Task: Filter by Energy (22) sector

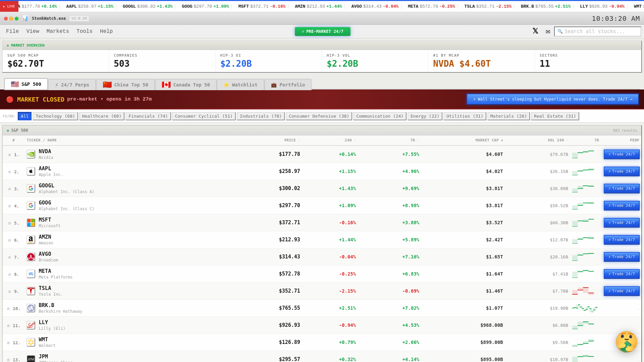Action: [x=425, y=116]
